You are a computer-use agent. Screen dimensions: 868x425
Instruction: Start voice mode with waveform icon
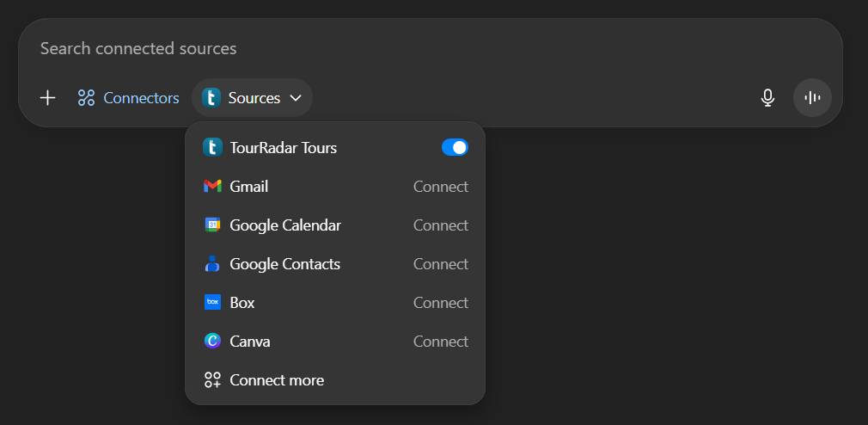(x=812, y=98)
